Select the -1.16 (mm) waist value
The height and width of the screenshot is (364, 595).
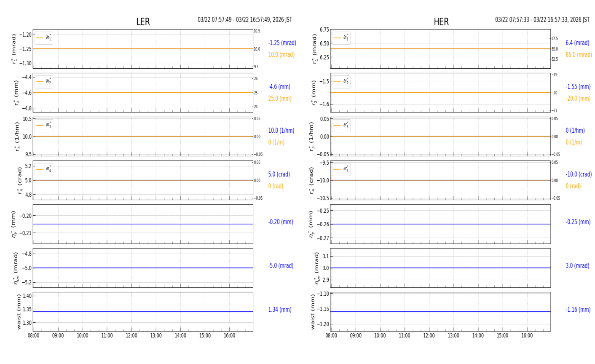[578, 310]
